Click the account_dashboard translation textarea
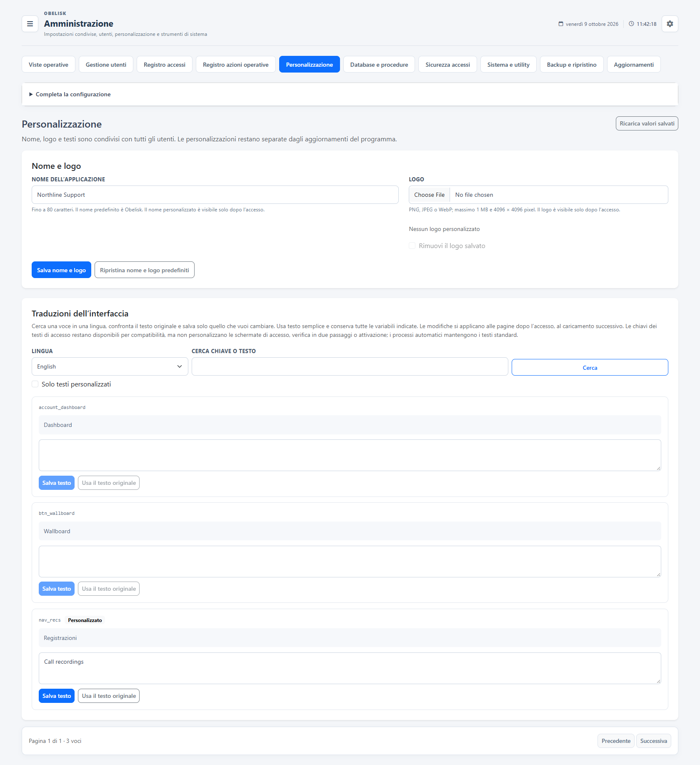 (350, 455)
